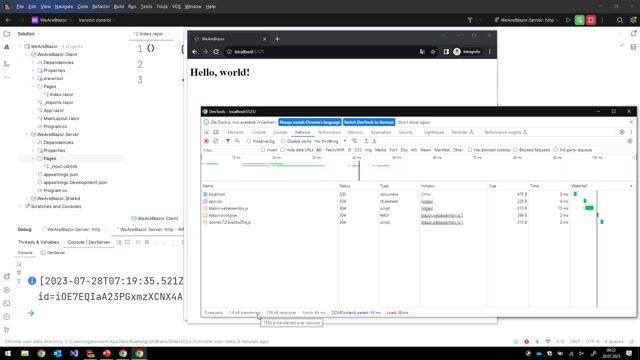Open the Solution view dropdown
Screen dimensions: 640x360
(x=29, y=34)
